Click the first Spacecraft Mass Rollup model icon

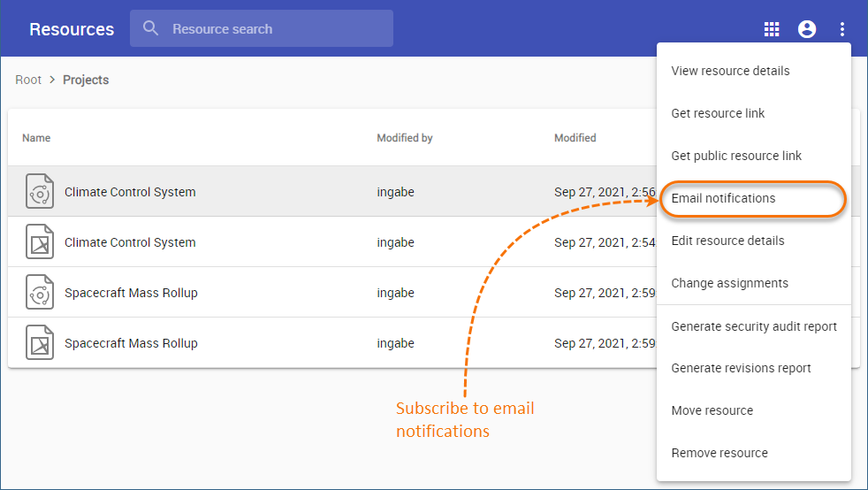pyautogui.click(x=41, y=293)
